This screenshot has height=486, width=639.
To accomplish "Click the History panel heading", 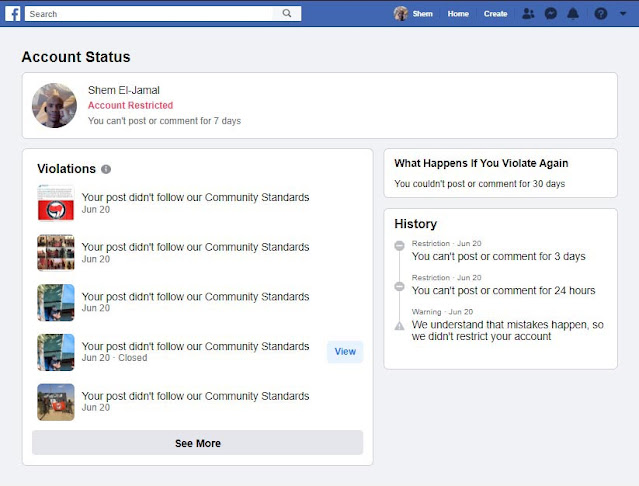I will click(415, 224).
